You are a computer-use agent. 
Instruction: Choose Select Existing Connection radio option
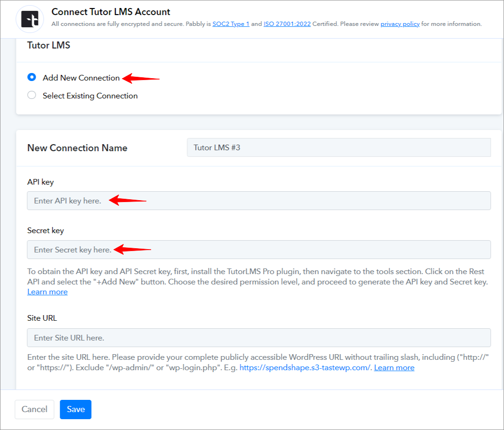32,95
